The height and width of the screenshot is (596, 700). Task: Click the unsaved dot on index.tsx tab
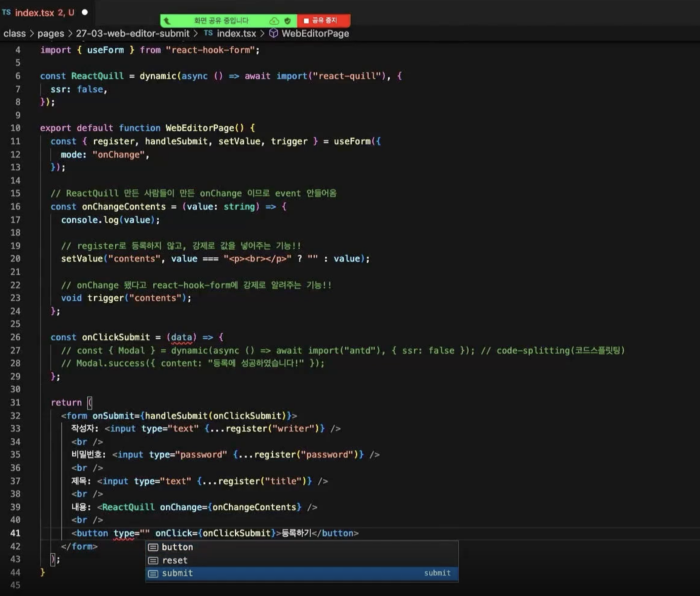(85, 12)
